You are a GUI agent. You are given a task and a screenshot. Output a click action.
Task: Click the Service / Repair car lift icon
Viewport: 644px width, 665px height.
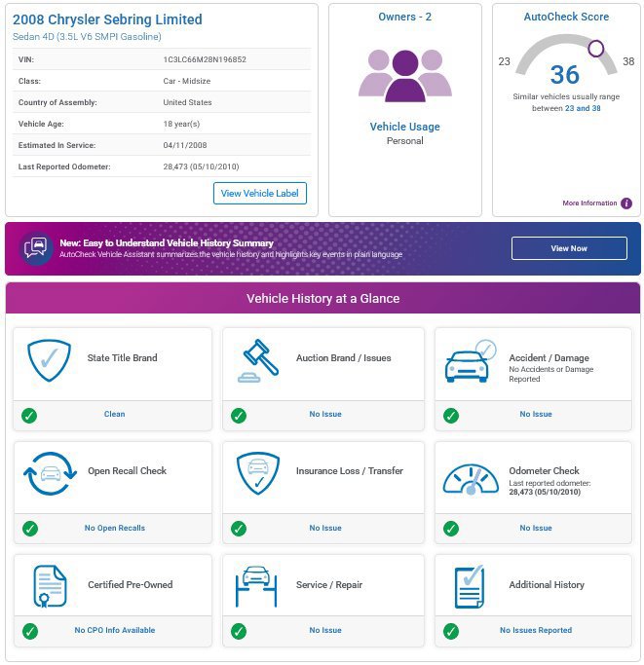(x=256, y=586)
